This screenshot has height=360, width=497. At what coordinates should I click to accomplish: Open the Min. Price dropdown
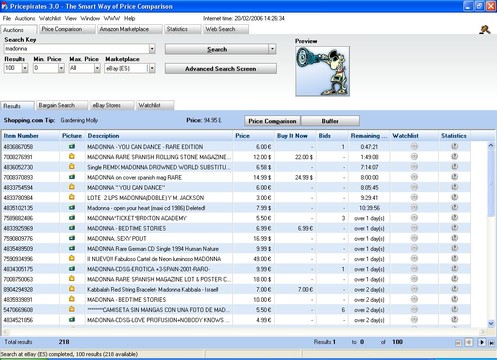[x=61, y=68]
